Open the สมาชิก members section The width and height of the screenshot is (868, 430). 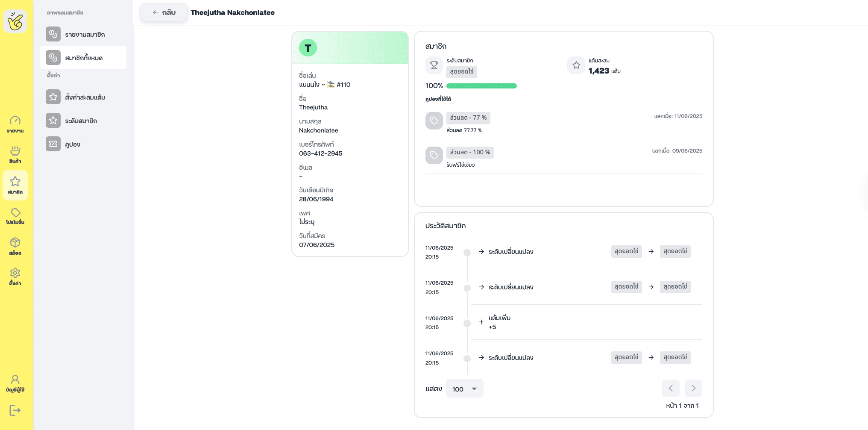click(15, 186)
